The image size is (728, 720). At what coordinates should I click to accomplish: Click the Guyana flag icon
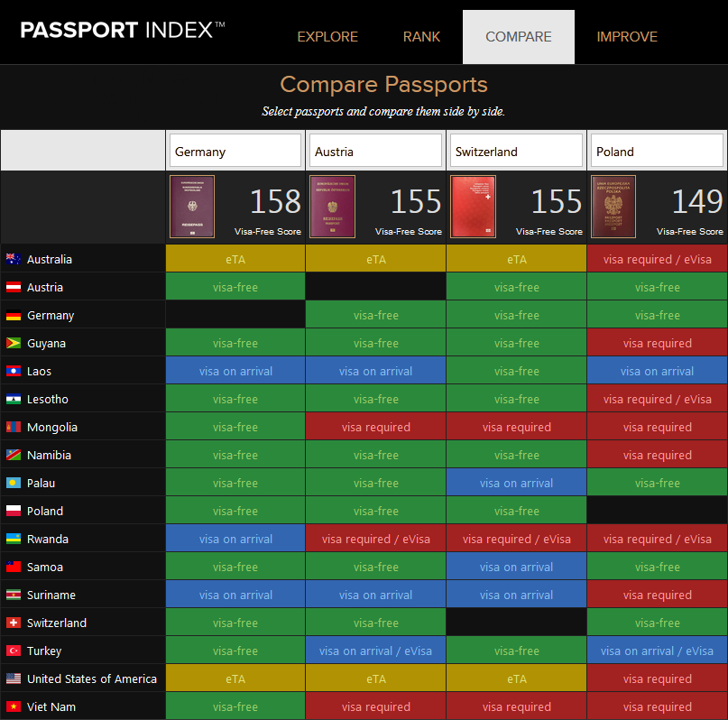(14, 344)
